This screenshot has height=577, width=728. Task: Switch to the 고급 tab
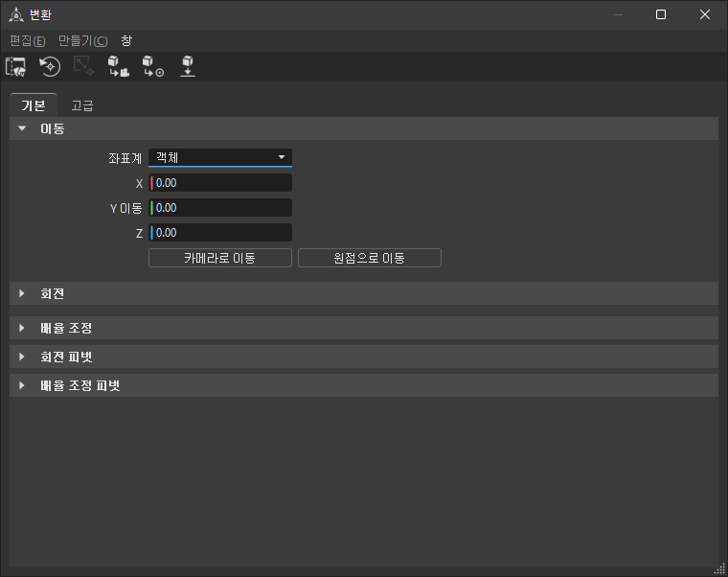click(82, 105)
